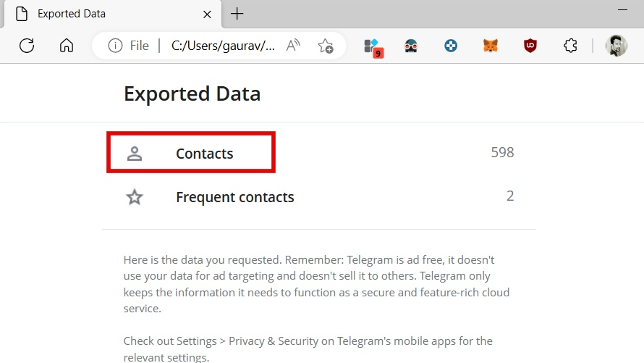Open the browser profile picture
The image size is (644, 363).
coord(616,46)
